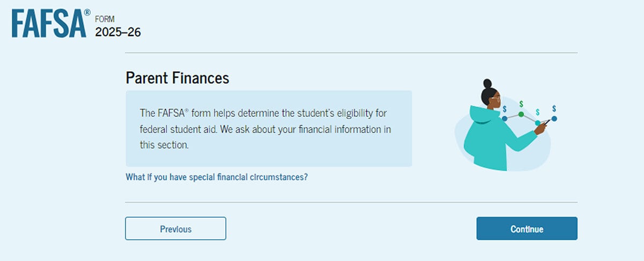Click the leftmost blue dollar sign

[x=504, y=109]
